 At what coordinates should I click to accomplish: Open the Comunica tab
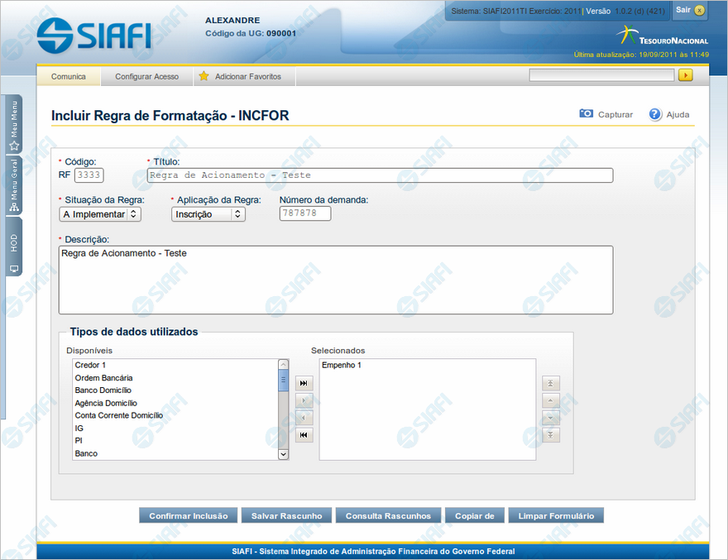click(x=69, y=76)
